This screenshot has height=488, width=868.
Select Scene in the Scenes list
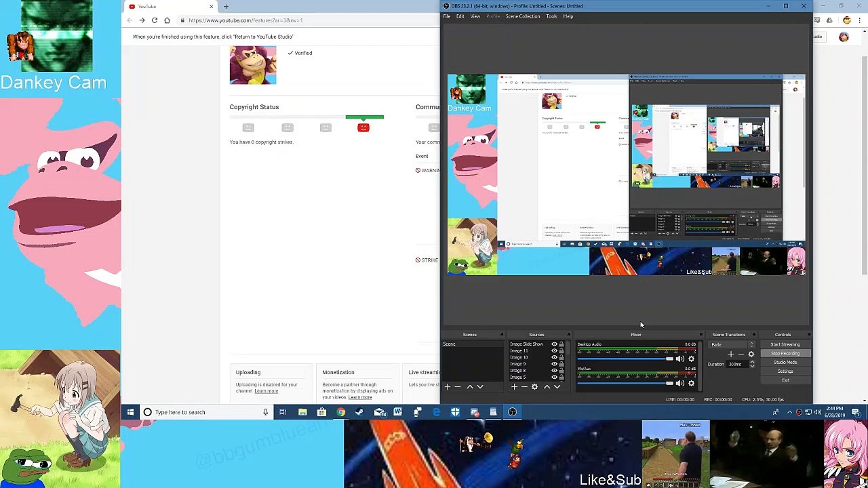click(x=472, y=344)
